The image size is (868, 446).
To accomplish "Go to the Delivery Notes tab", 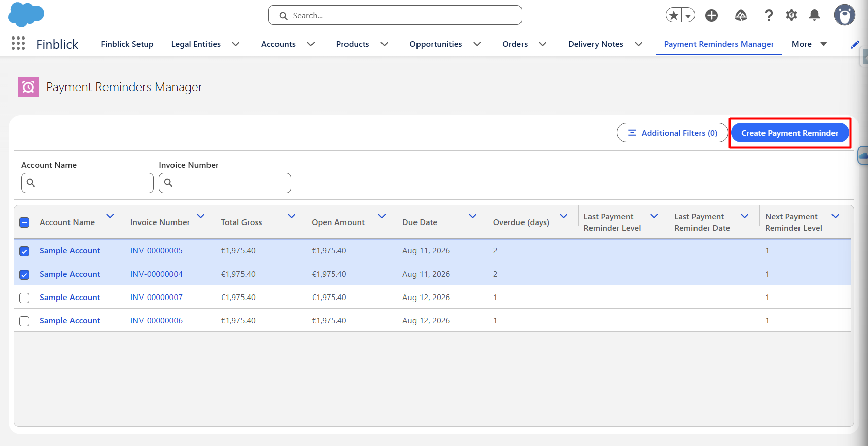I will pos(596,44).
